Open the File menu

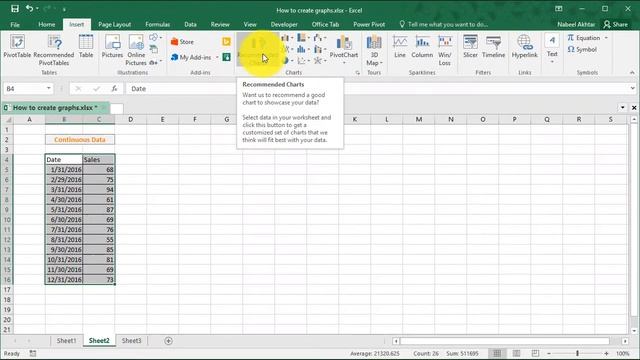[15, 24]
